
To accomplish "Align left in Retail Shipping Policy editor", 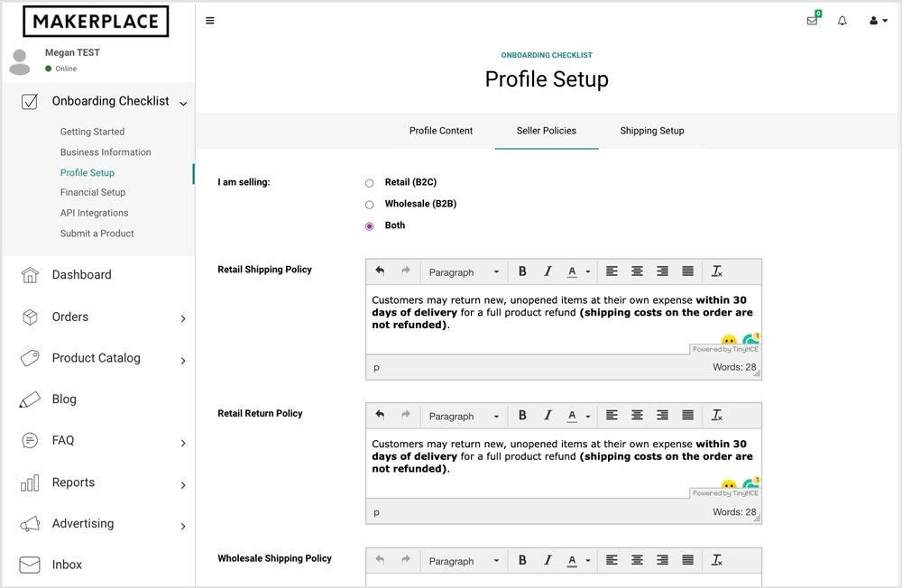I will point(612,271).
